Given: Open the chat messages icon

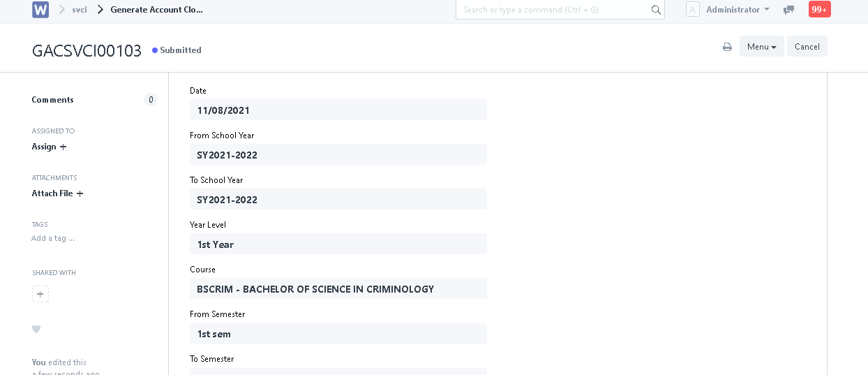Looking at the screenshot, I should 789,10.
